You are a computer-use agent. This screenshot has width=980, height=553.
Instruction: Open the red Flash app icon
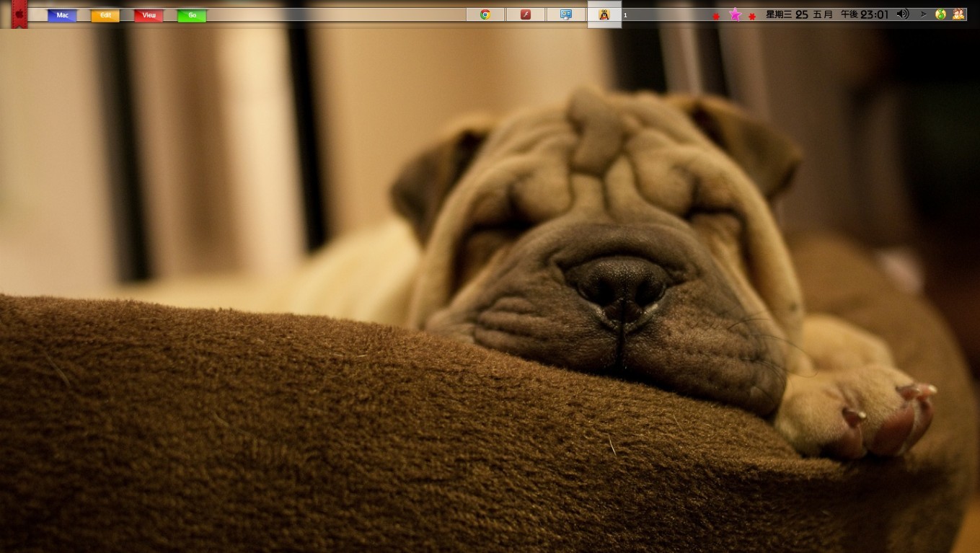click(526, 14)
